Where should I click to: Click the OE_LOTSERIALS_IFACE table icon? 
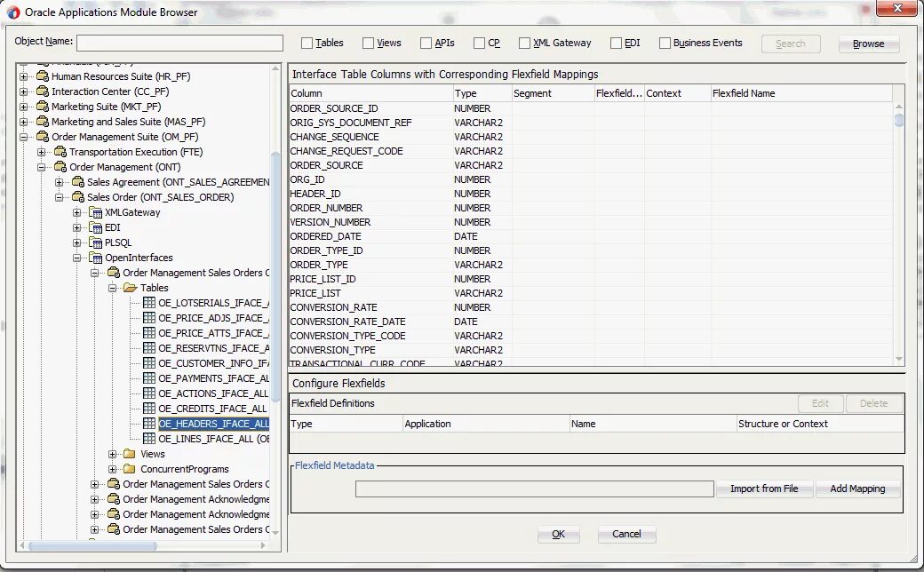(149, 303)
